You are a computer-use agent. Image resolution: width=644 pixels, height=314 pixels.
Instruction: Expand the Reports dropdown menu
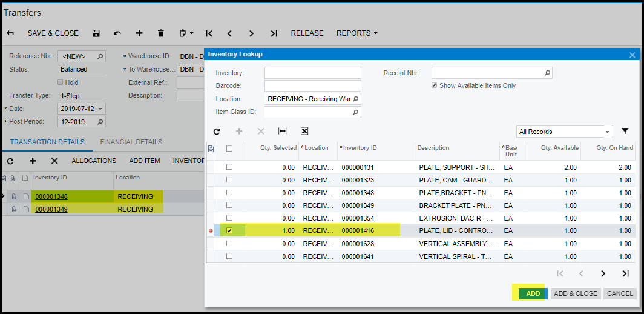[x=356, y=33]
